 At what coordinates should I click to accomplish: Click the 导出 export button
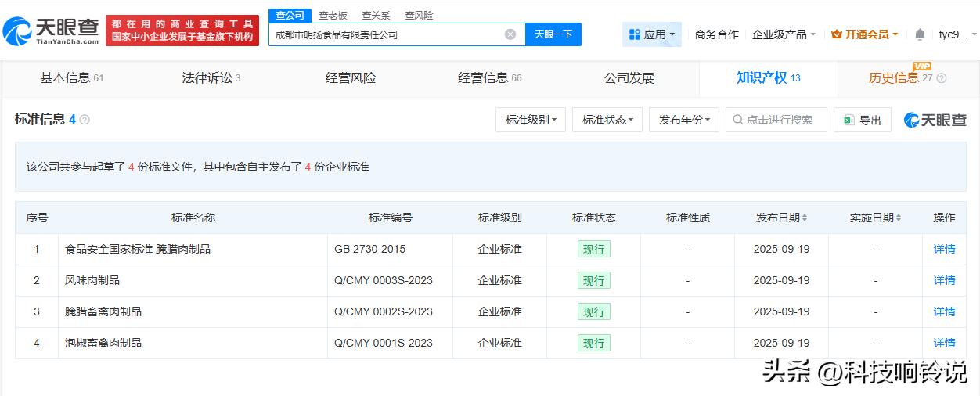pos(863,120)
